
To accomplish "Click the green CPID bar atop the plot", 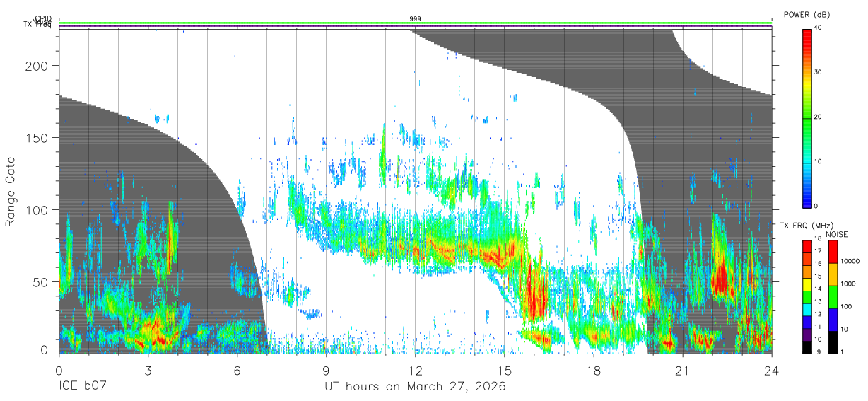I will coord(415,23).
